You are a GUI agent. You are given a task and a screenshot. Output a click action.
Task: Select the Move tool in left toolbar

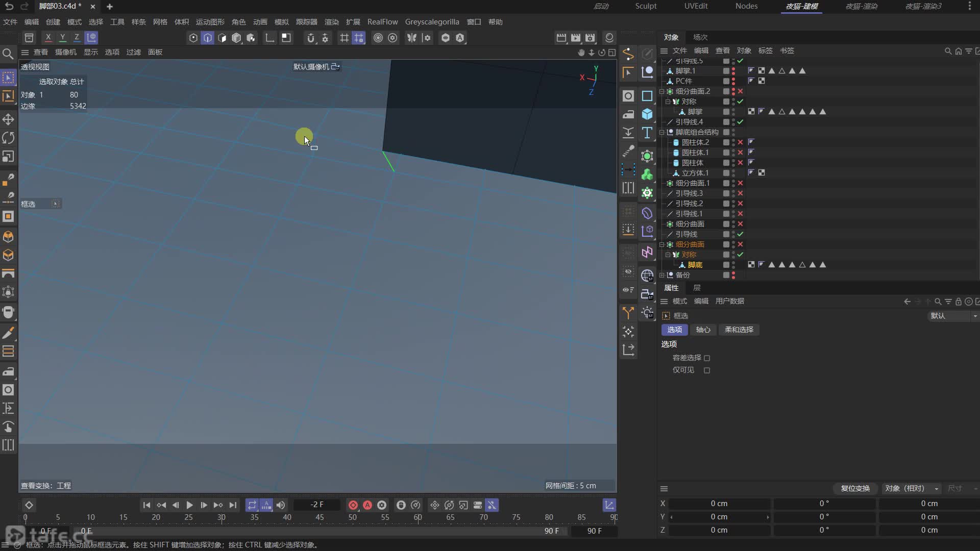pyautogui.click(x=8, y=119)
